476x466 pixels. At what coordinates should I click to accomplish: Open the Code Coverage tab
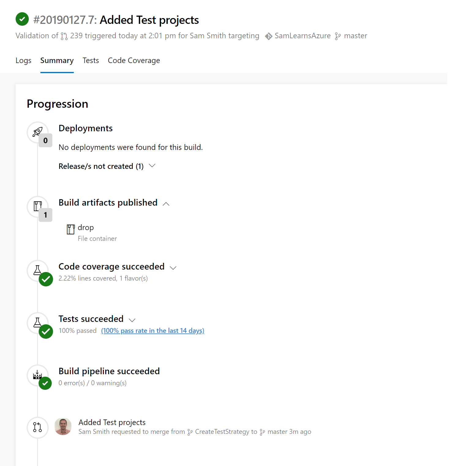click(134, 61)
